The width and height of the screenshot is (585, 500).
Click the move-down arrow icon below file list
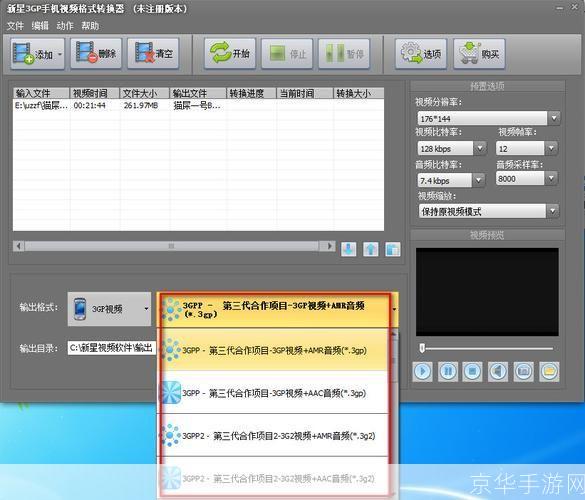point(348,249)
